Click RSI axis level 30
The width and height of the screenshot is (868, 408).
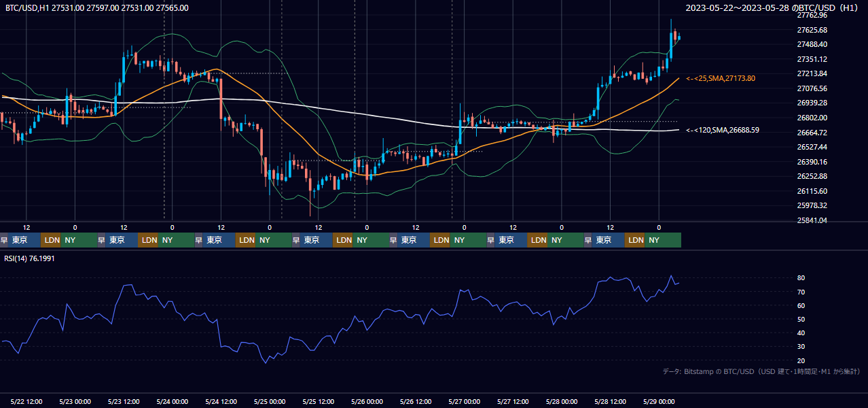(x=801, y=347)
